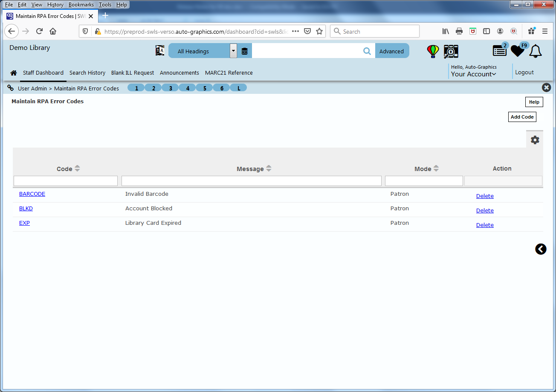556x392 pixels.
Task: Delete the Invalid Barcode row
Action: pos(485,196)
